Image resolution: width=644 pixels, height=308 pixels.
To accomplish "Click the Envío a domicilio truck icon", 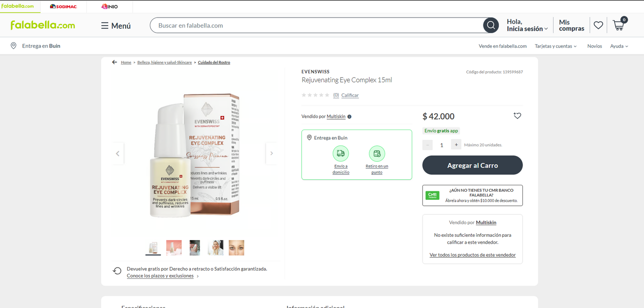I will click(341, 154).
